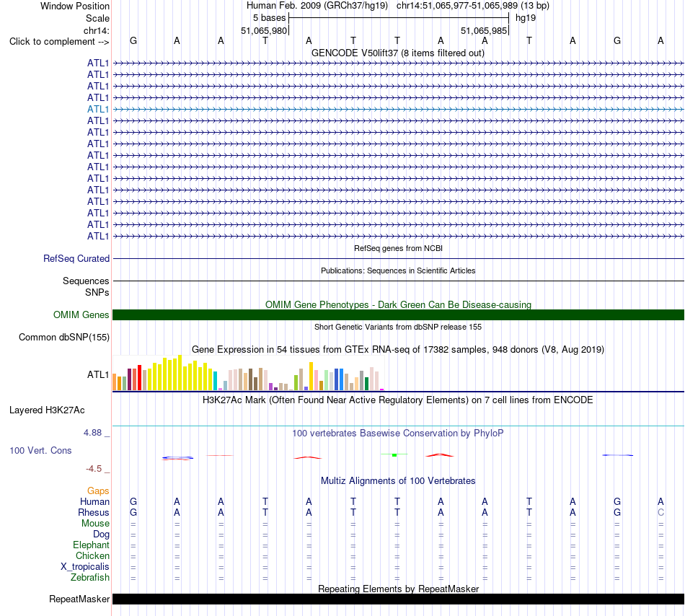Screen dimensions: 685x616
Task: Click the 'chr14:51,065,977-51,065,989 (13 bp)' position text
Action: 473,6
